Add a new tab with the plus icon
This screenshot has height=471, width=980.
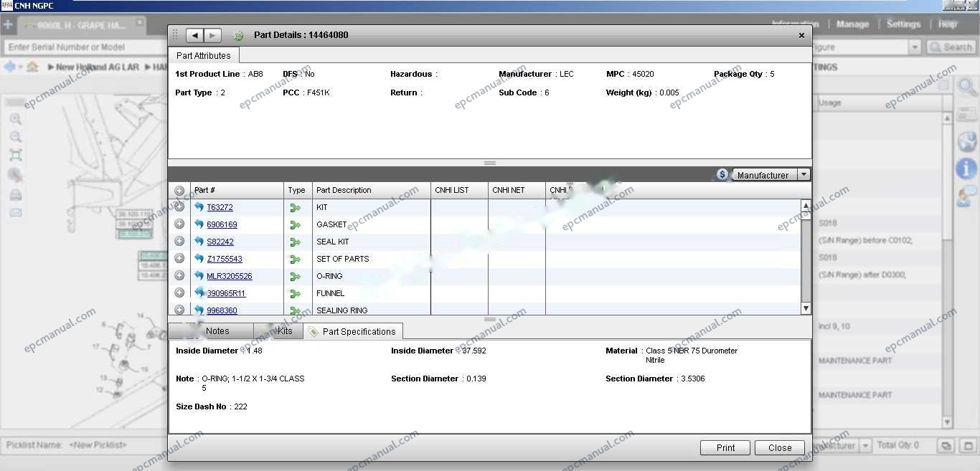coord(8,25)
